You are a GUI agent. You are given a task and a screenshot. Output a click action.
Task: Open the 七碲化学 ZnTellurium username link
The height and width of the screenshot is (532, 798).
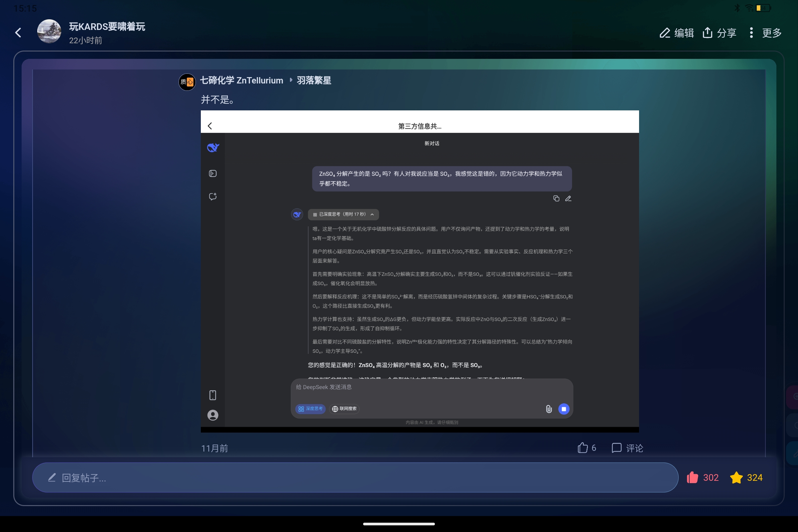242,80
